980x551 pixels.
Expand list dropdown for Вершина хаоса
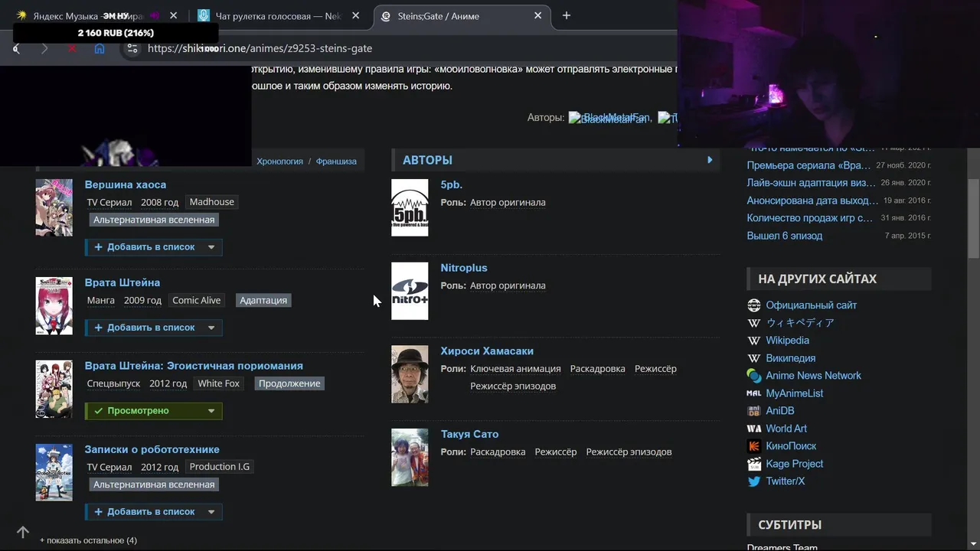[x=211, y=247]
